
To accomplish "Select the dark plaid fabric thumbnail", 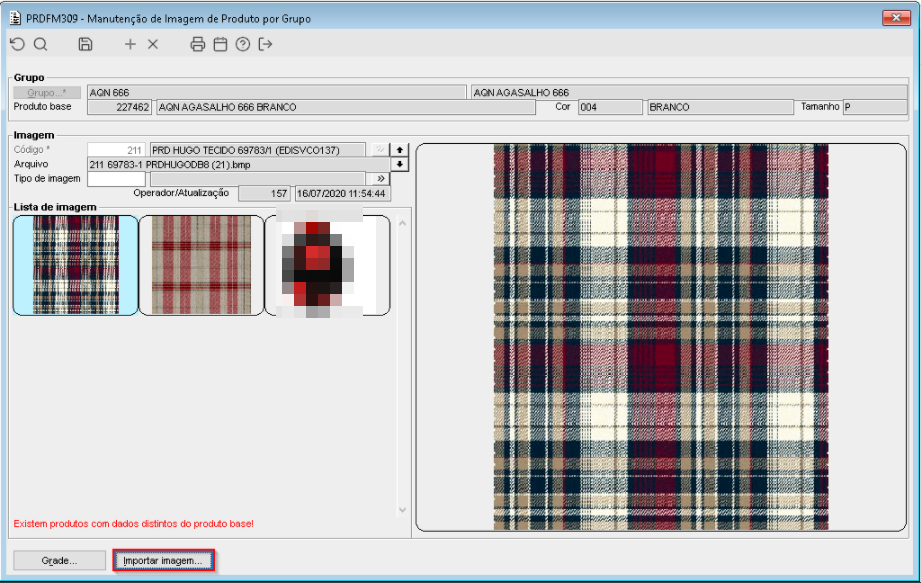I will click(x=76, y=265).
